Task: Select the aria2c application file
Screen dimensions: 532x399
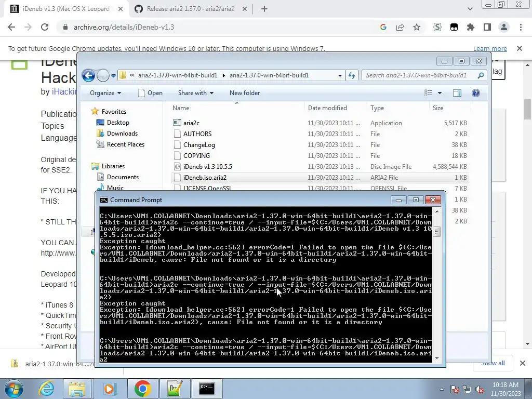Action: tap(320, 123)
